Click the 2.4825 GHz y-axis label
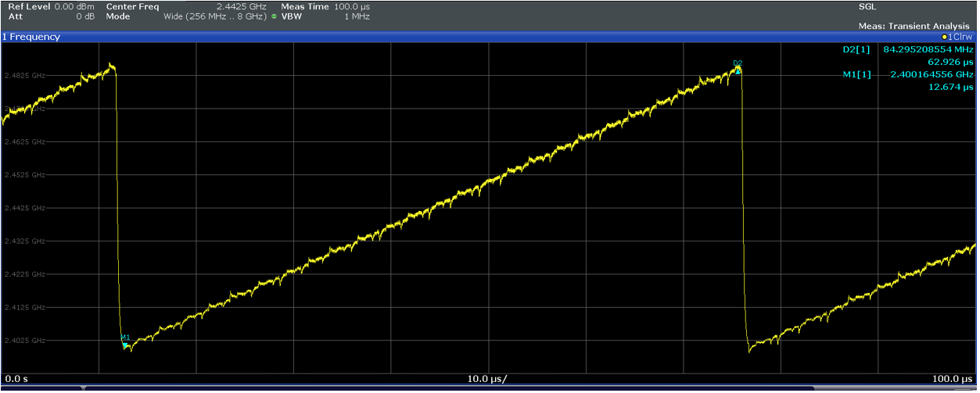This screenshot has width=980, height=393. [x=25, y=76]
